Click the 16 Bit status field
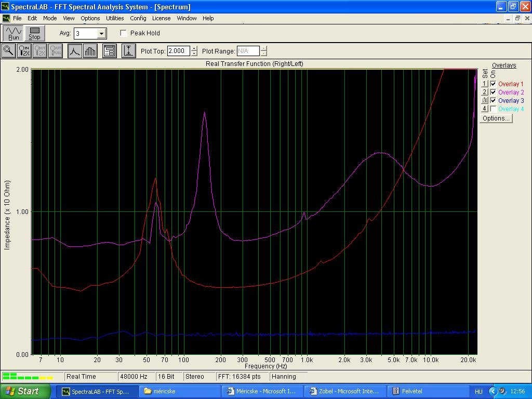The width and height of the screenshot is (532, 399). 168,377
